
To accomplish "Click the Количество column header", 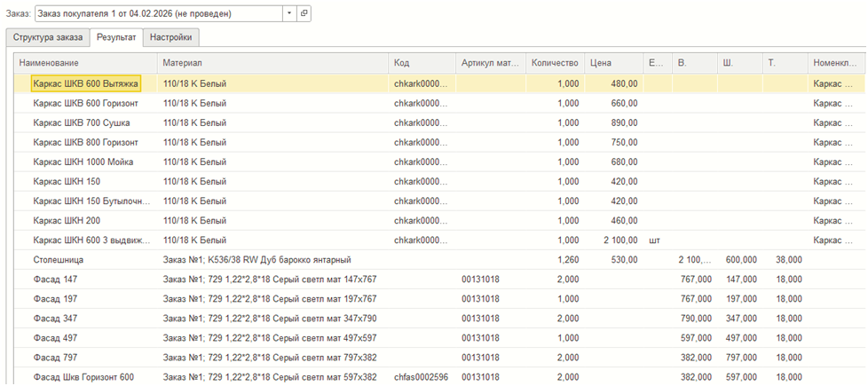I will click(556, 63).
